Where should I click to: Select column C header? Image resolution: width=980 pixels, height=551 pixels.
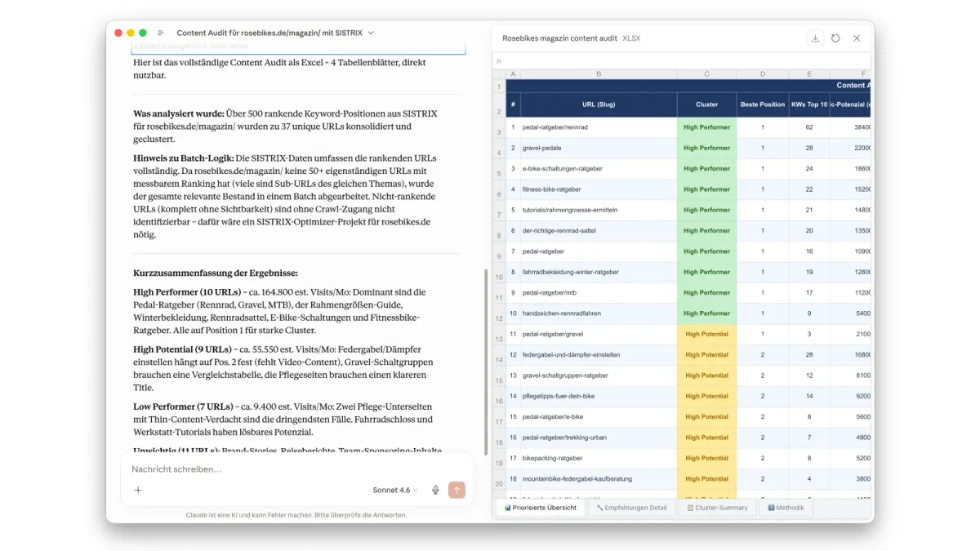706,74
